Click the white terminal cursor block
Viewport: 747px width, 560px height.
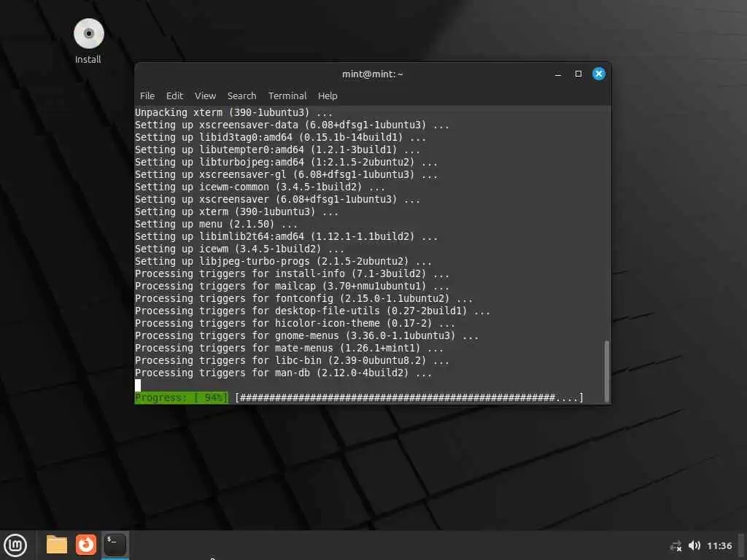(x=138, y=385)
